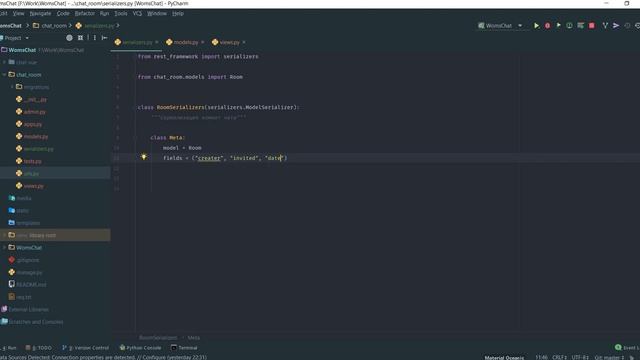Expand the WomsChat subfolder near .gitignore
Viewport: 640px width, 360px height.
coord(4,247)
